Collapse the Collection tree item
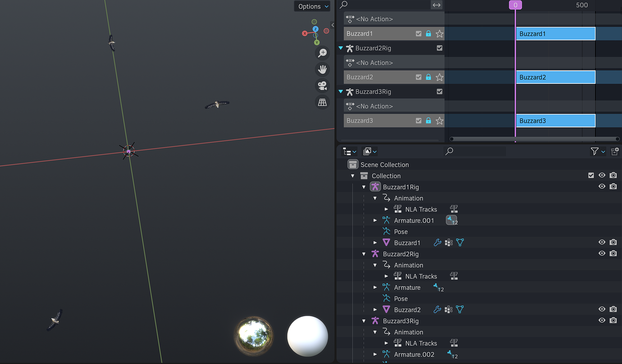The height and width of the screenshot is (364, 622). [352, 176]
